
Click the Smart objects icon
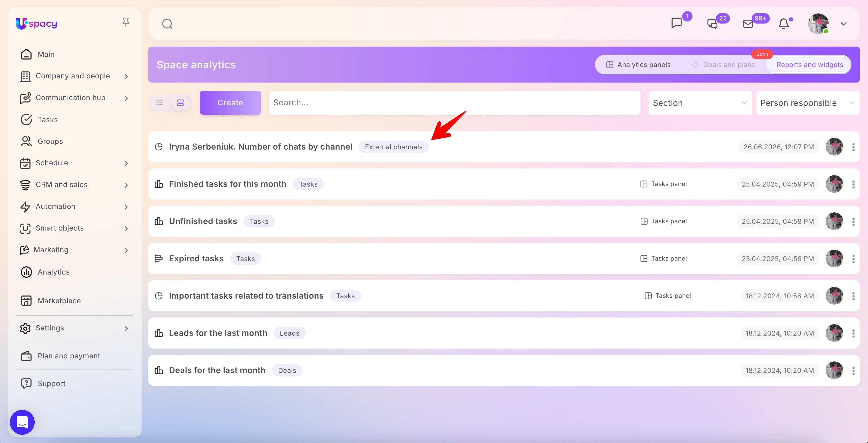pyautogui.click(x=25, y=228)
